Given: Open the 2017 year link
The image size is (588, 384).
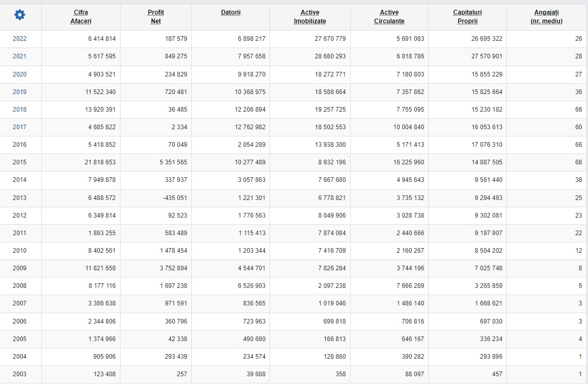Looking at the screenshot, I should click(x=20, y=127).
